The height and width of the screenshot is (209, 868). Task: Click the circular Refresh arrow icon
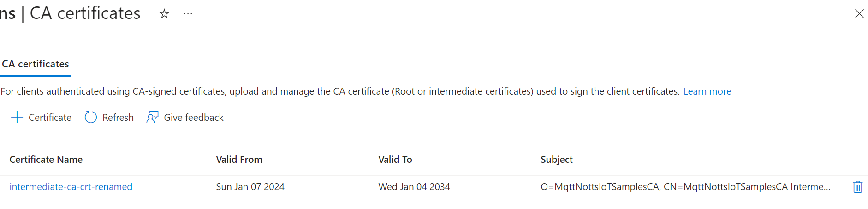[x=91, y=118]
